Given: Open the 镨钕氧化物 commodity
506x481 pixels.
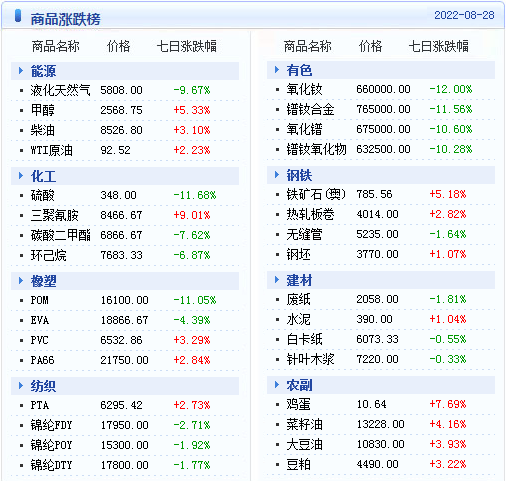Looking at the screenshot, I should coord(316,149).
